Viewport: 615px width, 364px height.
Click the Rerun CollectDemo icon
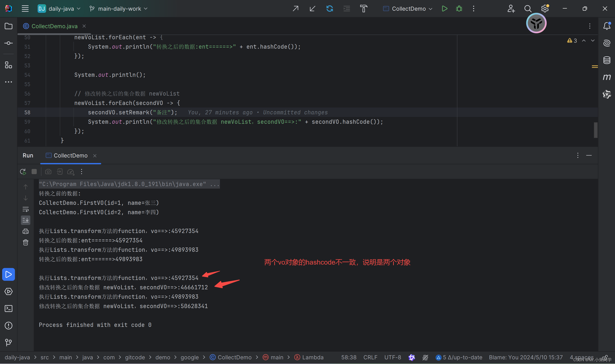(23, 172)
